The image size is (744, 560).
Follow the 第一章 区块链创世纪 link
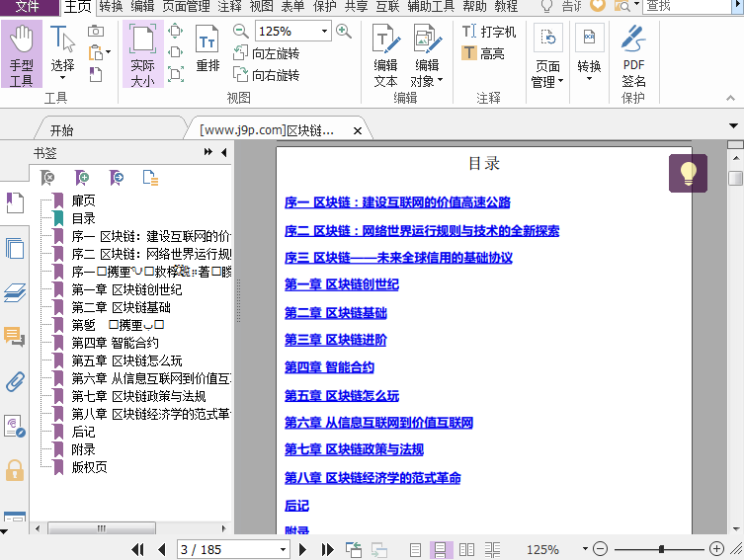(342, 284)
